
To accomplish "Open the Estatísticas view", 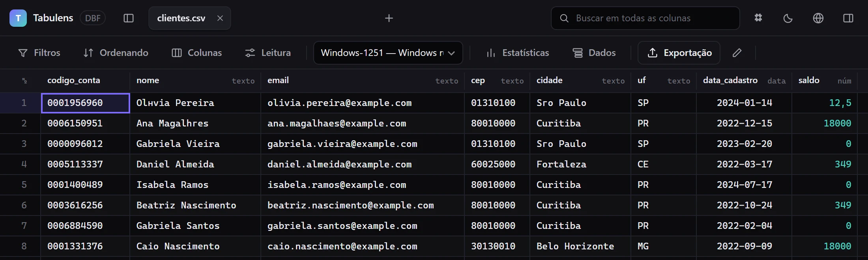I will click(518, 53).
